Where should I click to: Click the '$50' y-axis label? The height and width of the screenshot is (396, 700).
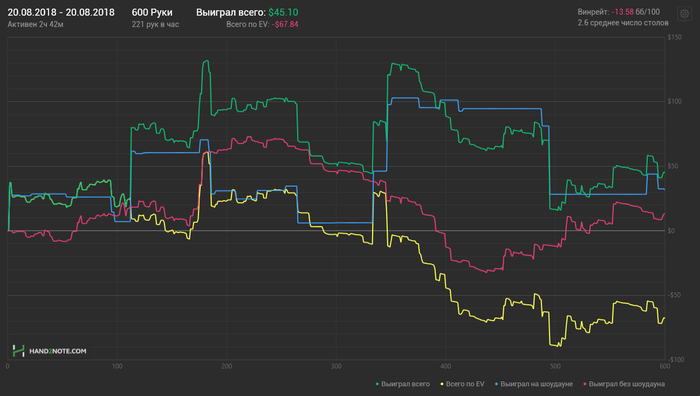click(x=673, y=166)
